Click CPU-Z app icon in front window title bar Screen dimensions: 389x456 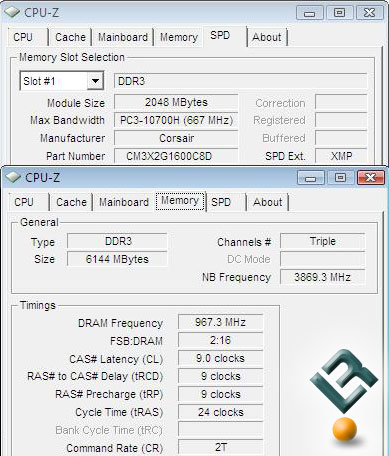[x=13, y=177]
